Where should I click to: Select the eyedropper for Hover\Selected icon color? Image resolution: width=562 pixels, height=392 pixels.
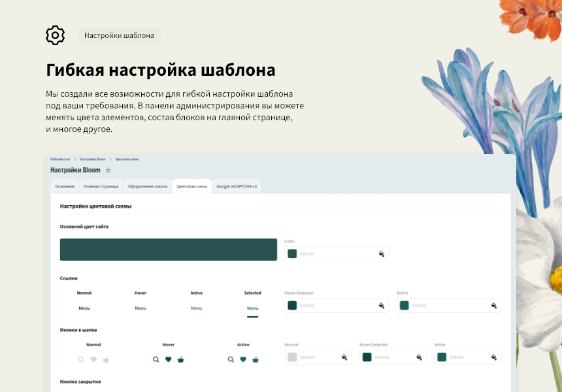(x=419, y=357)
